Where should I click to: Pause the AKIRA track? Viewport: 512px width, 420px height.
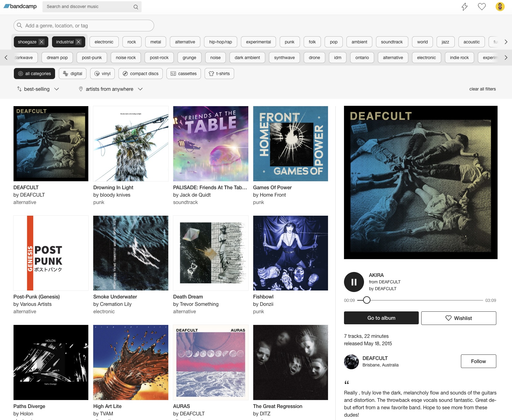point(354,282)
